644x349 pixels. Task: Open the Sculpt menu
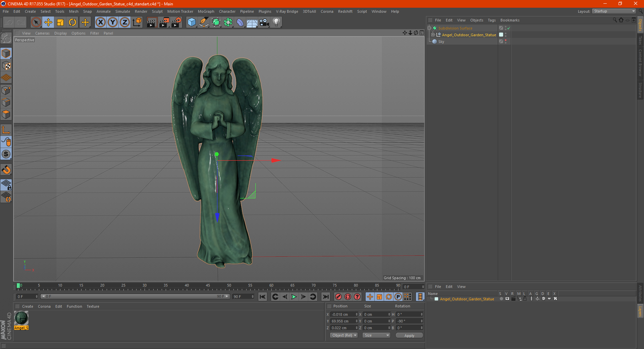coord(157,11)
